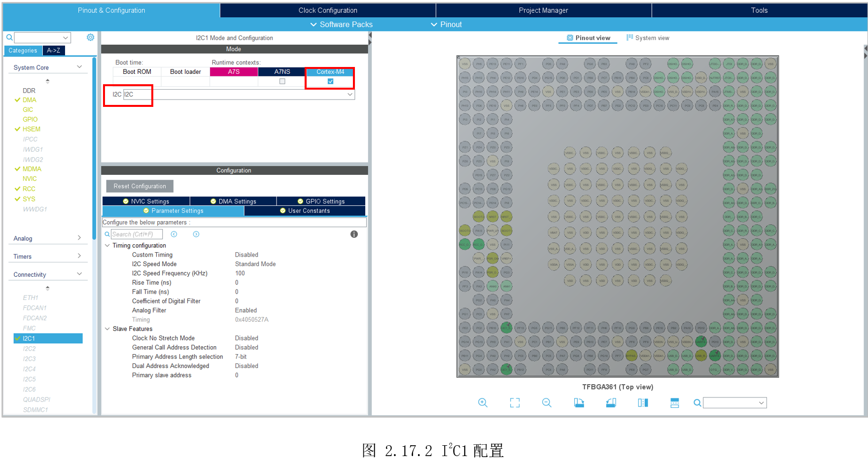Screen dimensions: 868x462
Task: Flip the chip view horizontally
Action: click(643, 402)
